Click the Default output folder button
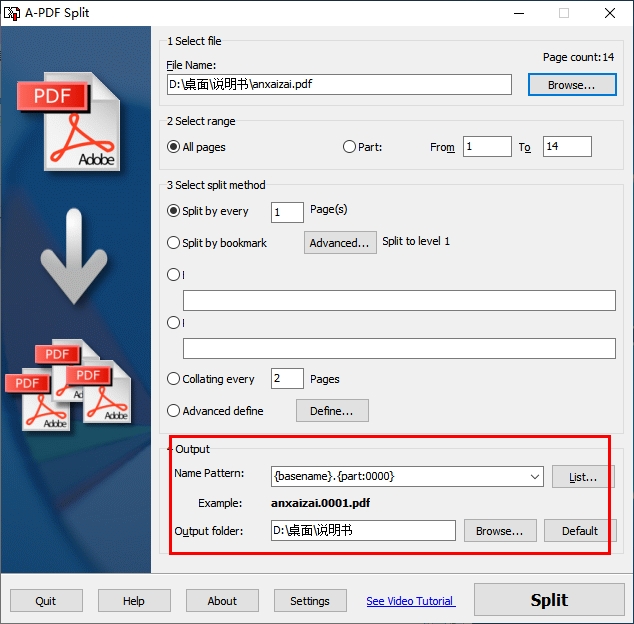Screen dimensions: 634x624 point(580,531)
